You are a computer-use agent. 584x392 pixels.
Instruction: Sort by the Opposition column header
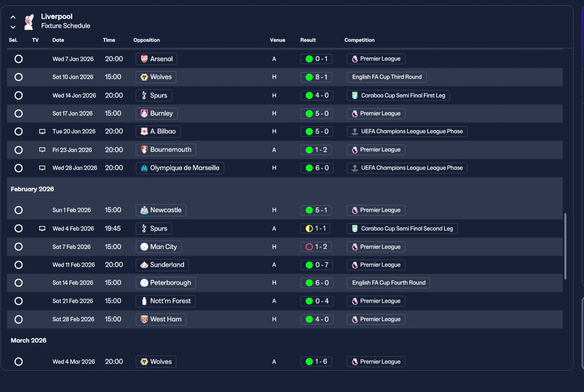pos(146,40)
